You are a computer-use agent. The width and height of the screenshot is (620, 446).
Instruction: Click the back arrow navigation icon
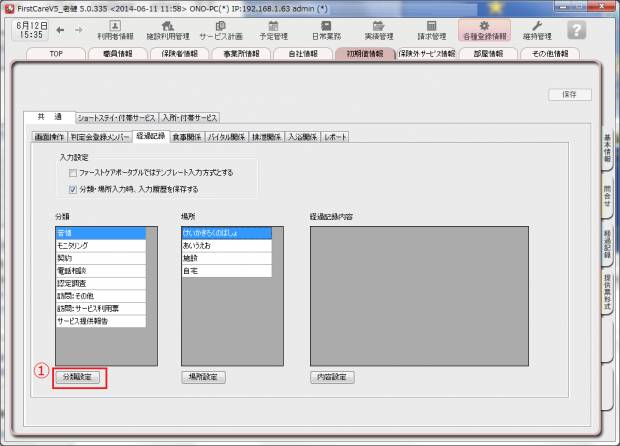point(61,29)
